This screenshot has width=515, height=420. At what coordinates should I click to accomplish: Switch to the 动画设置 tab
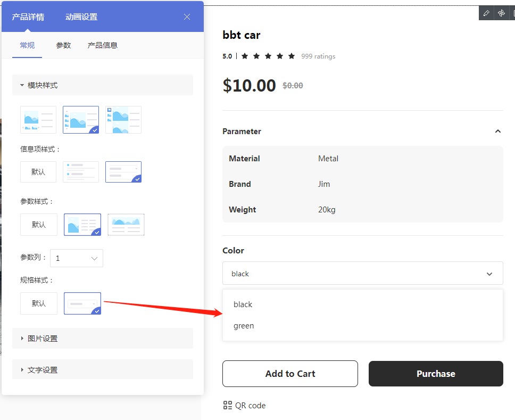81,17
